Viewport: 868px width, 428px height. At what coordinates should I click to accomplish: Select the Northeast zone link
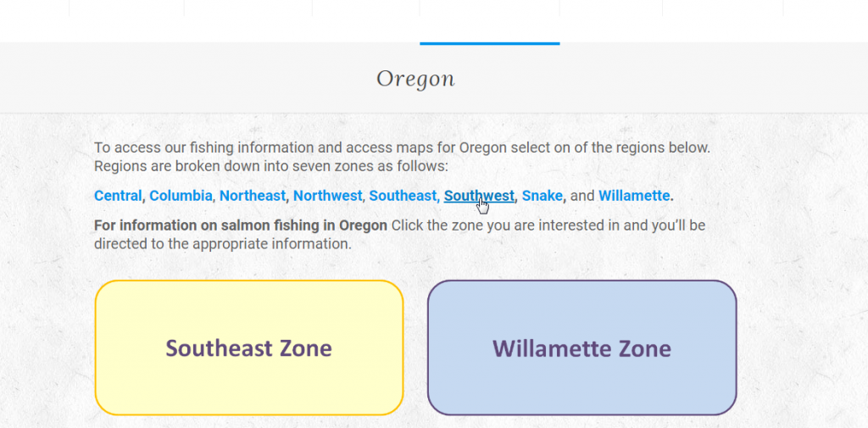(x=253, y=196)
